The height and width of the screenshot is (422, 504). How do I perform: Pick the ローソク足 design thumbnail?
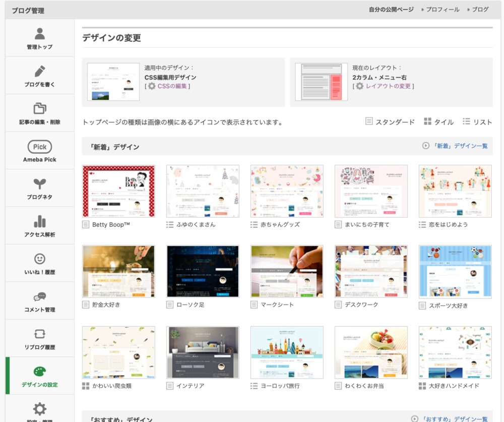pos(203,271)
